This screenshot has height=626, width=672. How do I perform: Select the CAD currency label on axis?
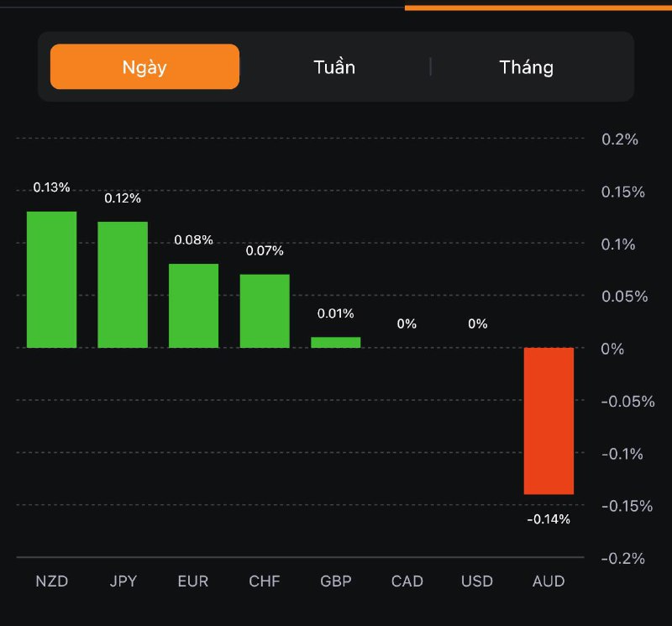[x=407, y=581]
